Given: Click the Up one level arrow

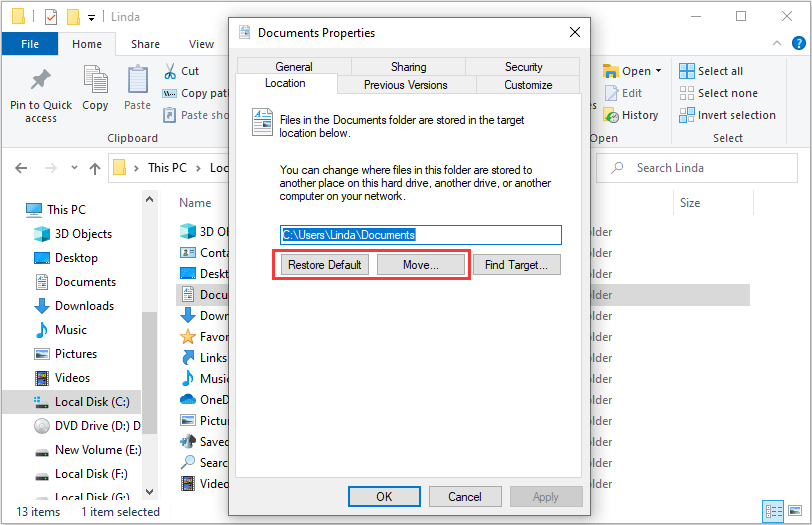Looking at the screenshot, I should click(95, 168).
